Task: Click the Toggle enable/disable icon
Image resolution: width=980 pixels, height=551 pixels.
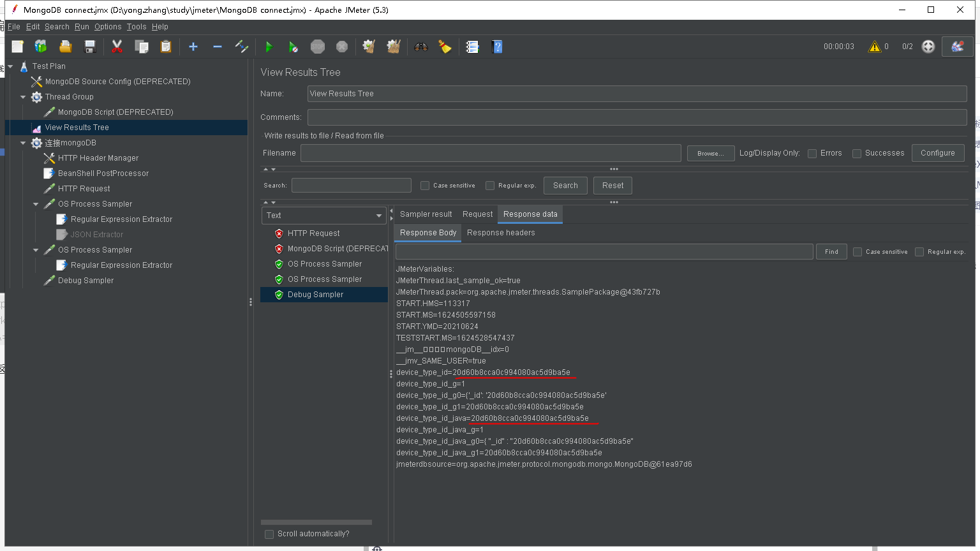Action: [x=241, y=47]
